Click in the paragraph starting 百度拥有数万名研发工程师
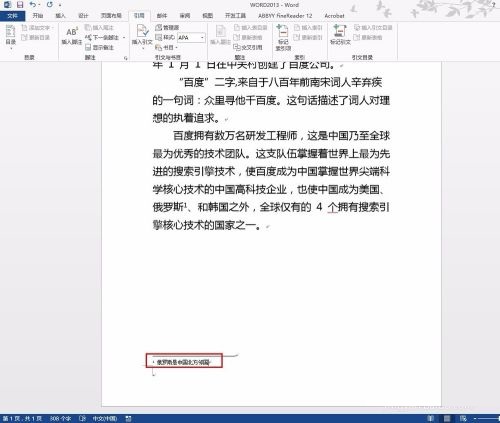 [x=271, y=180]
